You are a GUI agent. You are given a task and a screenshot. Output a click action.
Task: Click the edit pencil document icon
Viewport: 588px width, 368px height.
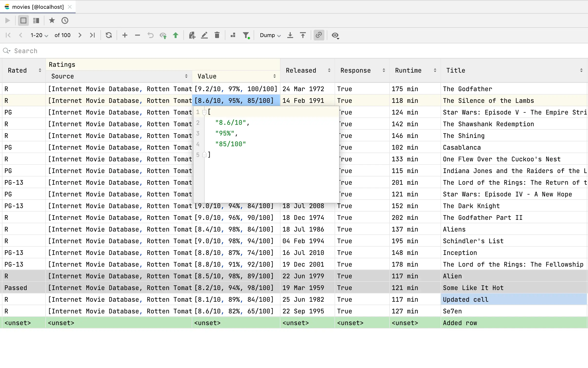click(x=204, y=35)
